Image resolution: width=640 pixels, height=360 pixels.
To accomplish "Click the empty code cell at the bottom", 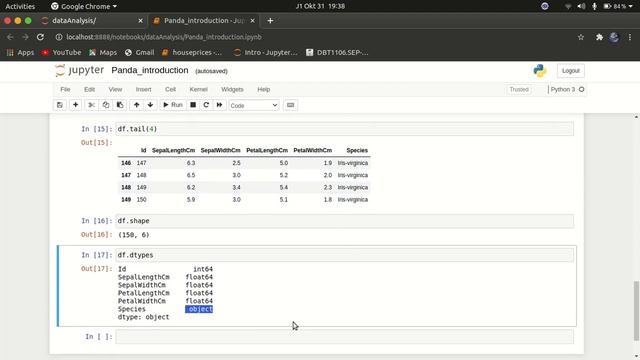I will tap(344, 337).
